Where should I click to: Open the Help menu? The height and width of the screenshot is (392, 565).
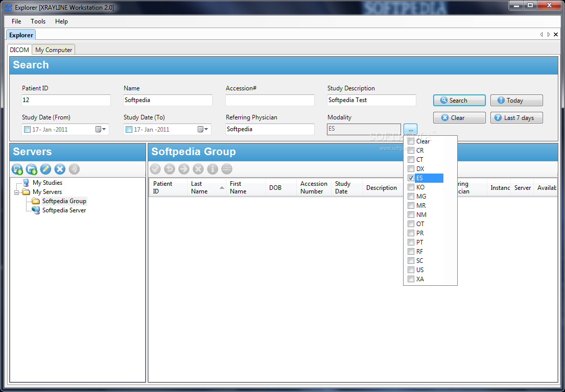[x=62, y=21]
